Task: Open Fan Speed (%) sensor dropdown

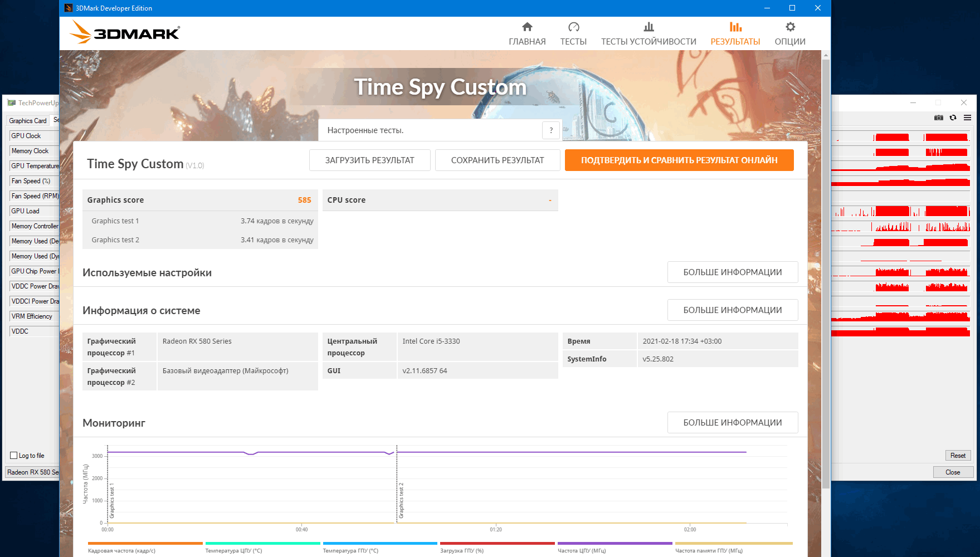Action: point(35,180)
